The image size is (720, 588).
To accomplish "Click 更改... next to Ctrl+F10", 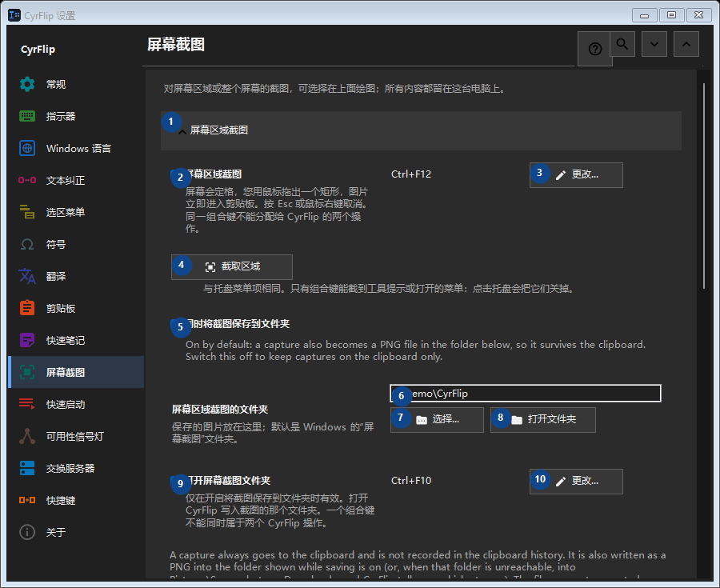I will [576, 482].
